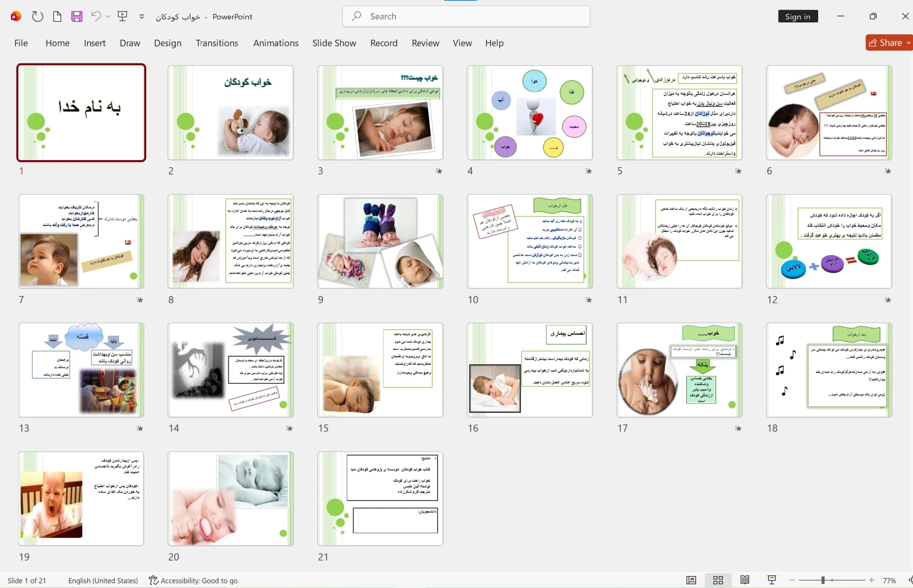Toggle Slide Sorter view button
Image resolution: width=913 pixels, height=588 pixels.
pos(718,581)
